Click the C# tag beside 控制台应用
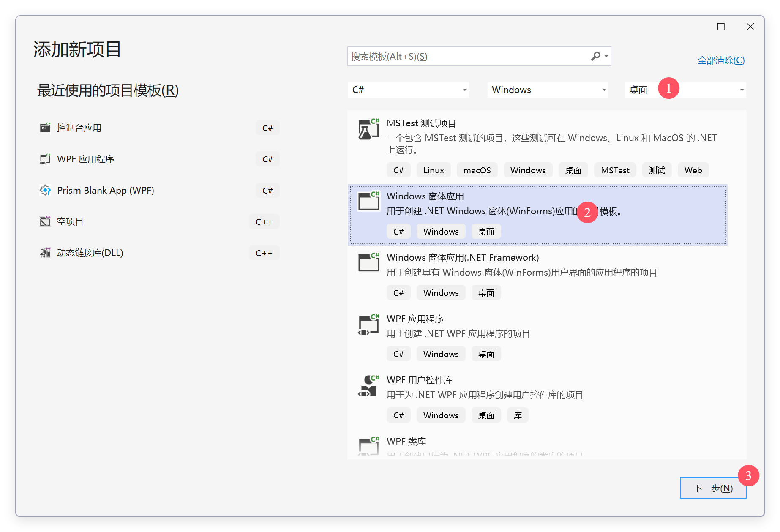The image size is (780, 532). pos(267,128)
